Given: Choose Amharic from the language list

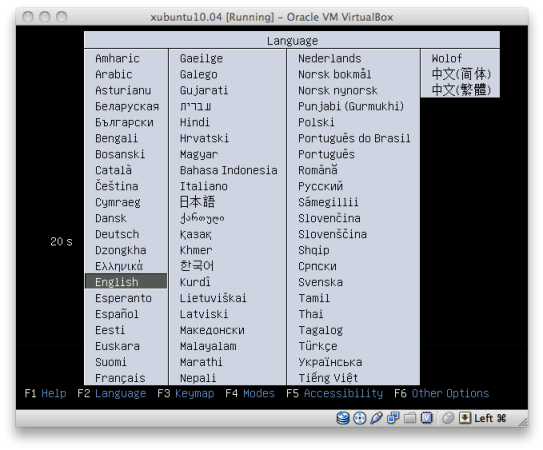Looking at the screenshot, I should point(117,58).
